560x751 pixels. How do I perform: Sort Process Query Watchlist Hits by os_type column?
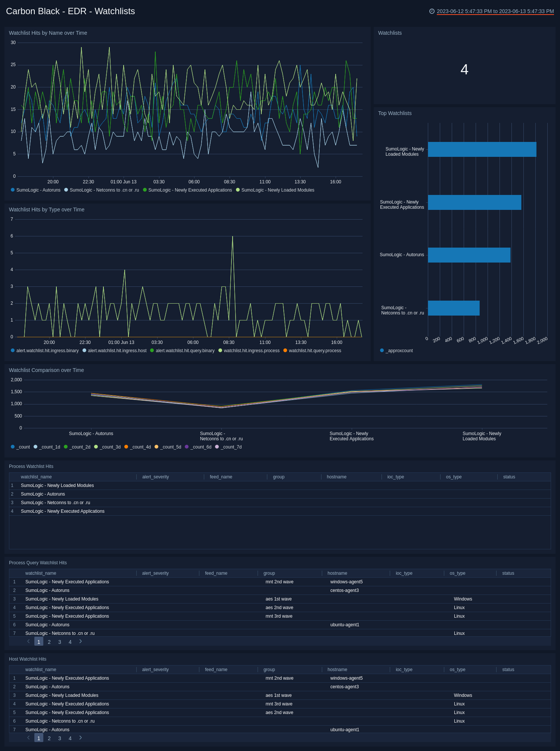458,573
